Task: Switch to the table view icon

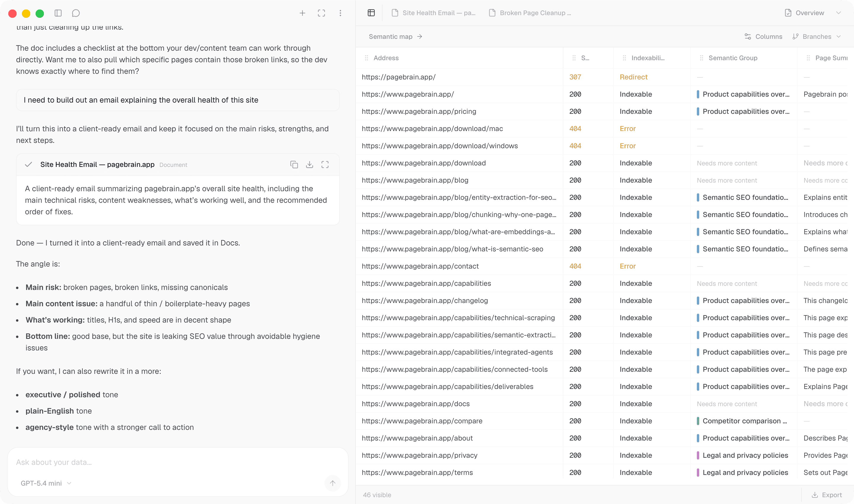Action: (371, 13)
